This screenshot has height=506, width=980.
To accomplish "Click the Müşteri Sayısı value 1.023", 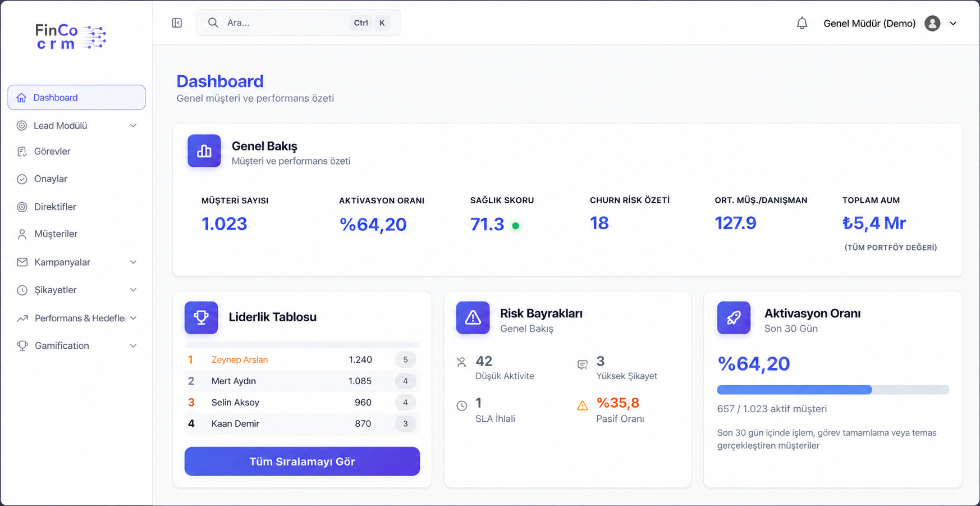I will (x=225, y=224).
